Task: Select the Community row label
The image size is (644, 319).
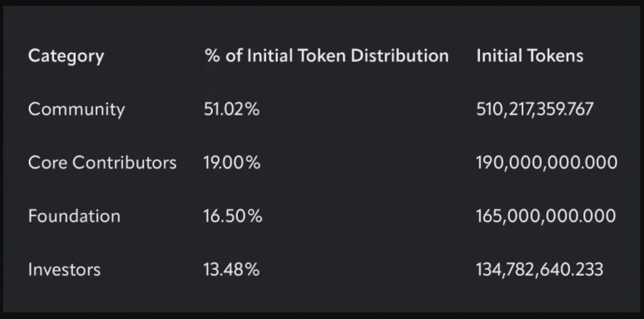Action: click(x=77, y=110)
